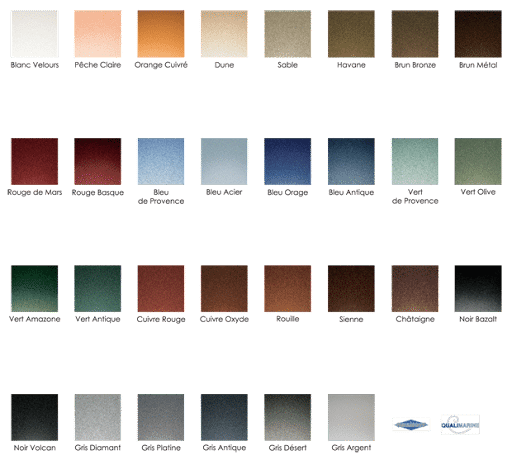Click the 'Gris Diamant' label text
The width and height of the screenshot is (512, 460).
pyautogui.click(x=98, y=448)
